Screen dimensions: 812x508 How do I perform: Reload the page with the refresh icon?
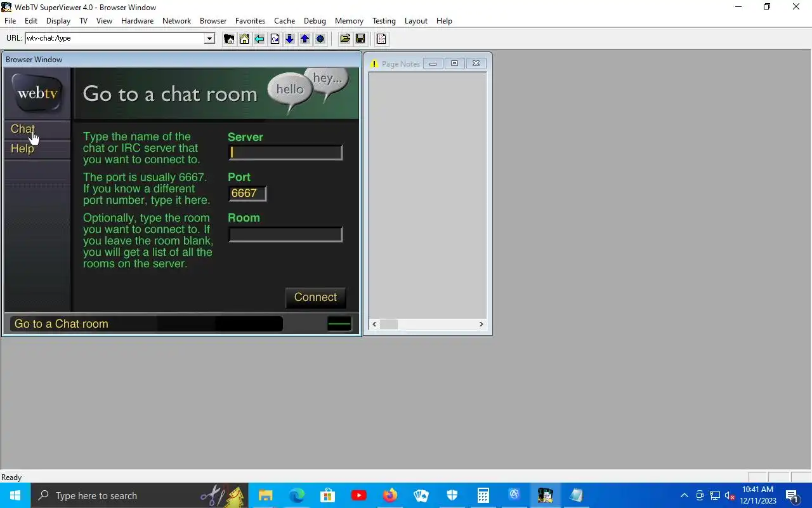point(275,39)
